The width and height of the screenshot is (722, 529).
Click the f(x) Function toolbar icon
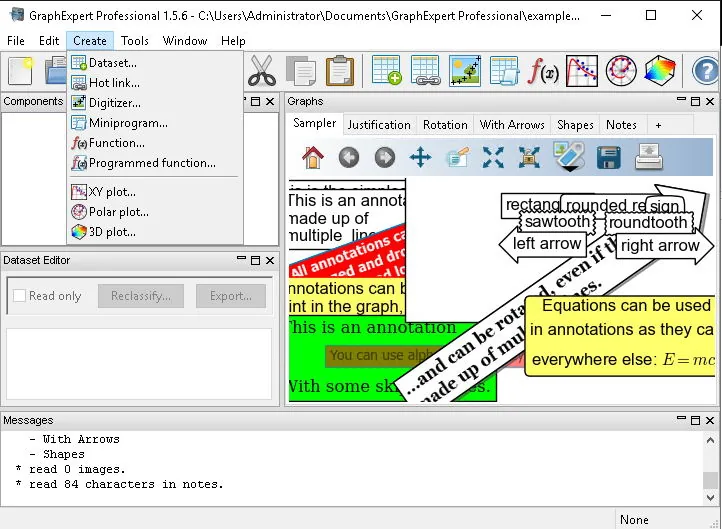pos(543,71)
